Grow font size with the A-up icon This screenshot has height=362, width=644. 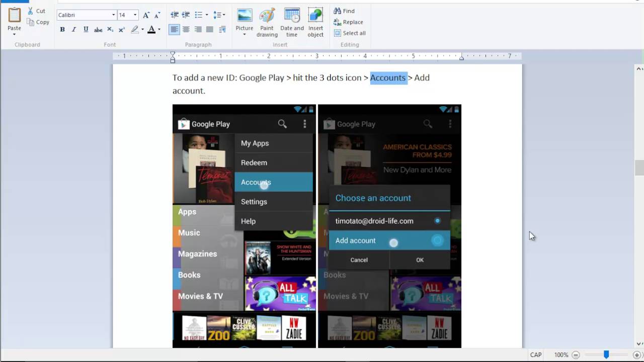click(146, 15)
